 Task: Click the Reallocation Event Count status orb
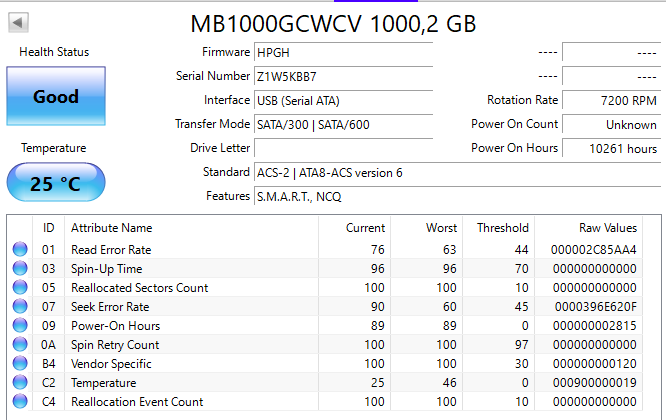pyautogui.click(x=20, y=402)
